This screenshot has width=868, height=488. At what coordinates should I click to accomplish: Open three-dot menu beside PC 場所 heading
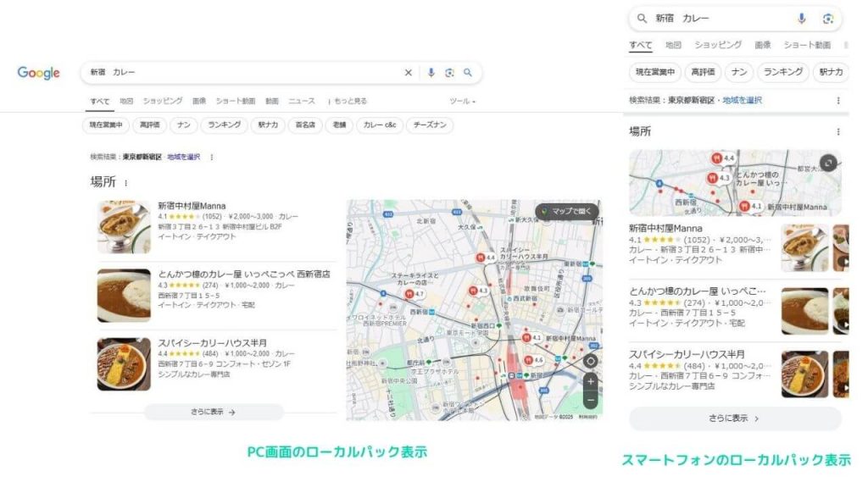(126, 183)
